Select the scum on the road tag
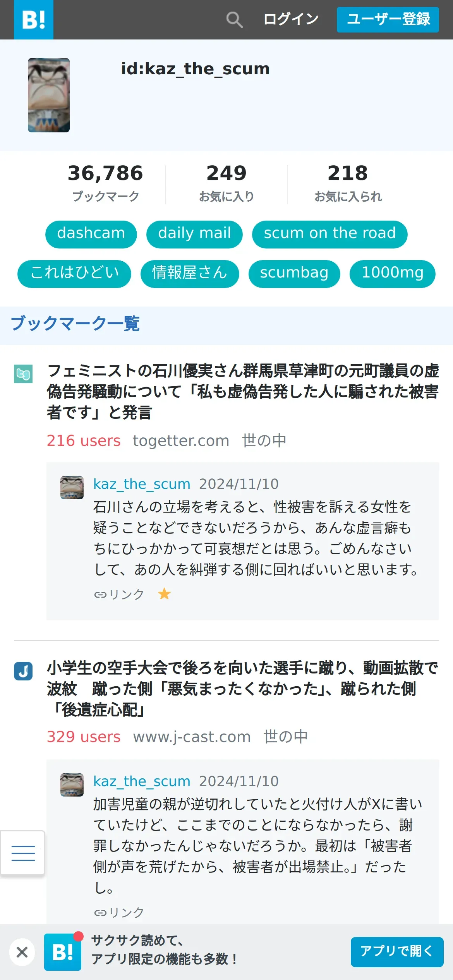This screenshot has width=453, height=980. (330, 234)
